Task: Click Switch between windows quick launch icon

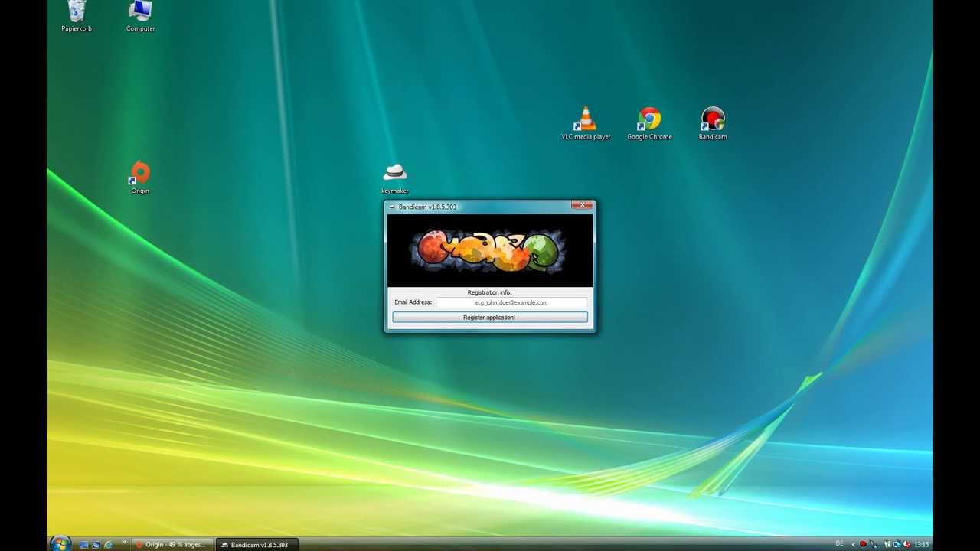Action: pos(96,545)
